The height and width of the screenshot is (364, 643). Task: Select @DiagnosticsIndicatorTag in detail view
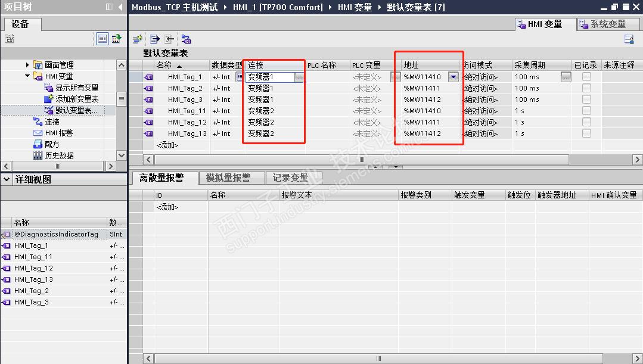[56, 234]
